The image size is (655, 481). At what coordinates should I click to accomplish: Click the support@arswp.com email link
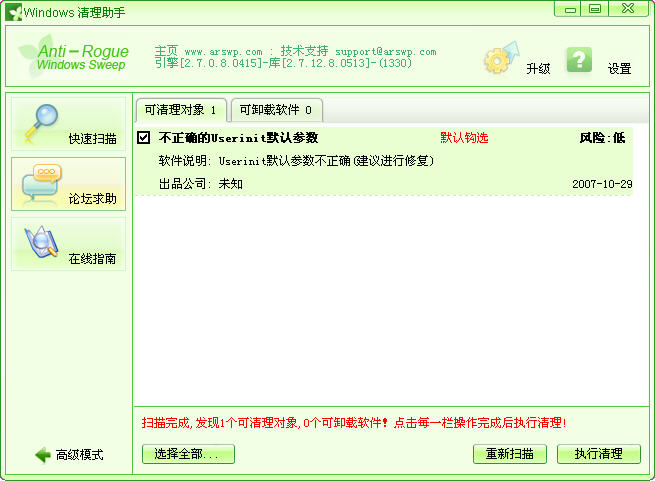click(x=386, y=52)
